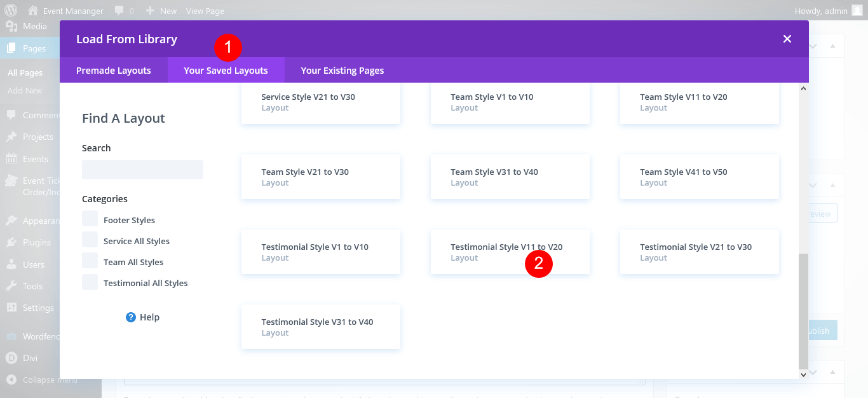The width and height of the screenshot is (868, 398).
Task: Load Service Style V21 to V30 layout
Action: (x=321, y=104)
